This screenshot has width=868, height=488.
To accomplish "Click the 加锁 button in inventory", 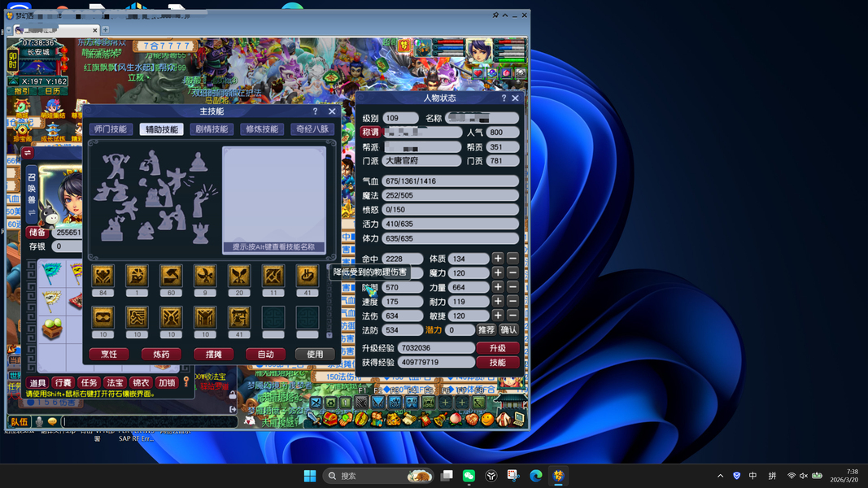I will [167, 382].
